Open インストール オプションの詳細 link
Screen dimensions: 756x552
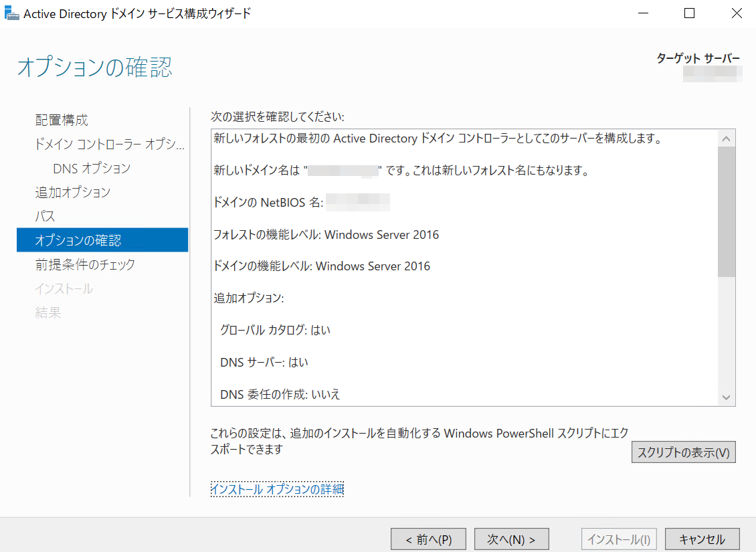[277, 489]
